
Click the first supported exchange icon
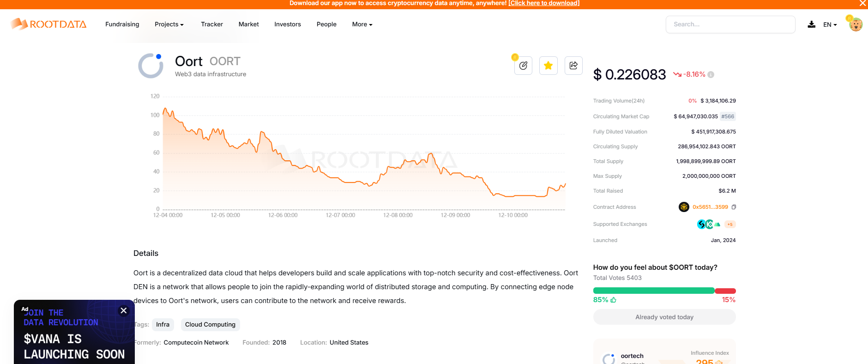pyautogui.click(x=701, y=224)
